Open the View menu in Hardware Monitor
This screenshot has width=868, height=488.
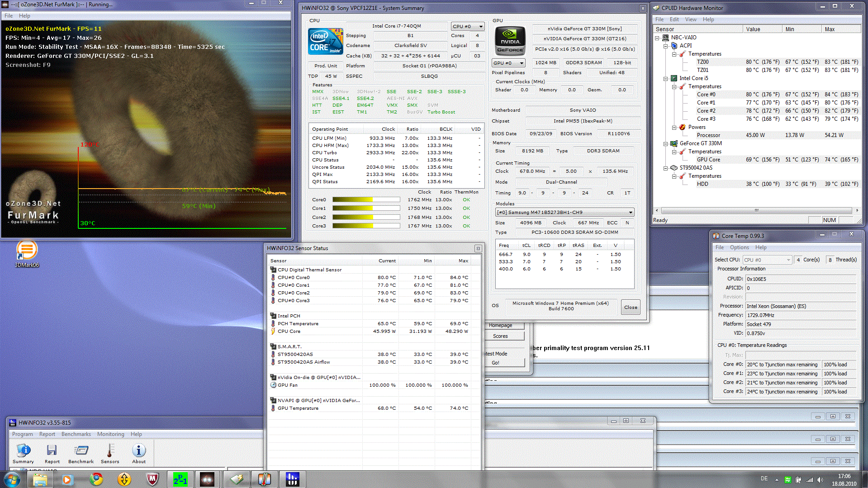click(x=691, y=19)
